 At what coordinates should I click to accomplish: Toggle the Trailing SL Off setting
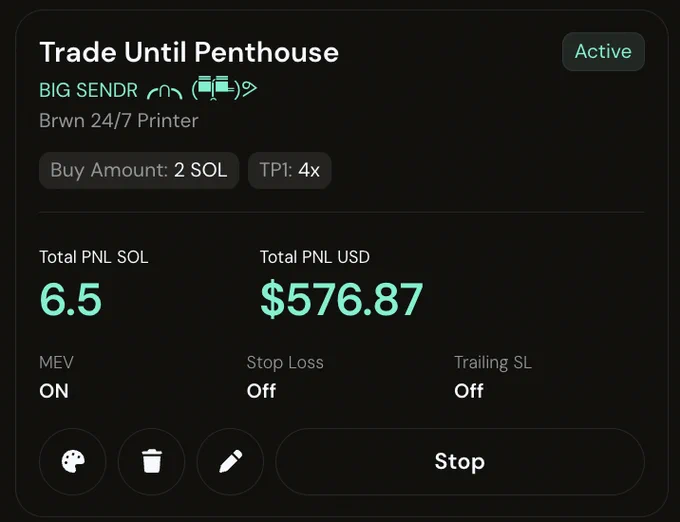pyautogui.click(x=469, y=391)
